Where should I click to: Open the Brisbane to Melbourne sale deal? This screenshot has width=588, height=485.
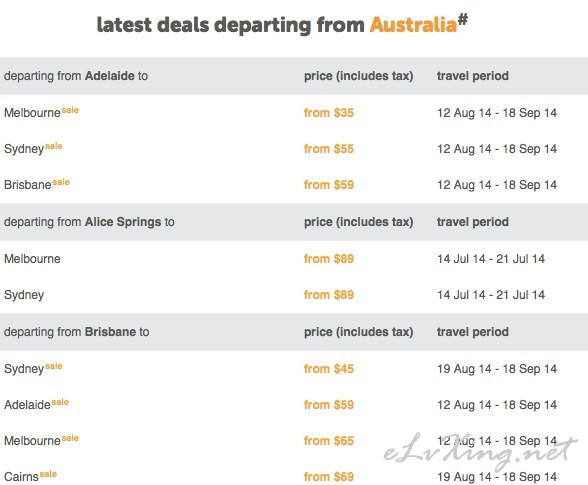[x=41, y=440]
